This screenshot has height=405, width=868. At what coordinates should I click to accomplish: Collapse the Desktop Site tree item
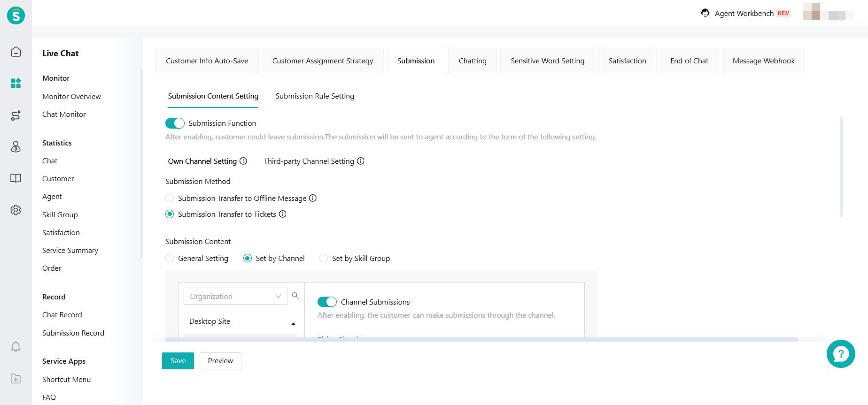(x=293, y=323)
